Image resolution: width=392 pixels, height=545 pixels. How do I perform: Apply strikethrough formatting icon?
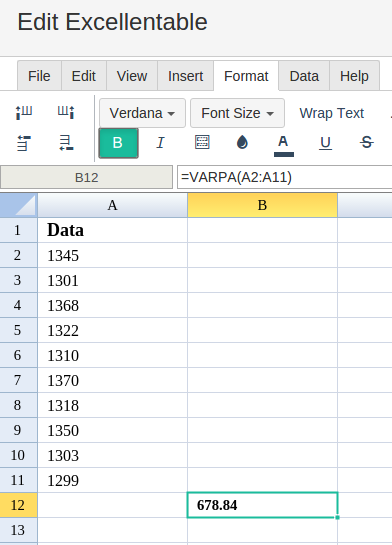(x=366, y=142)
